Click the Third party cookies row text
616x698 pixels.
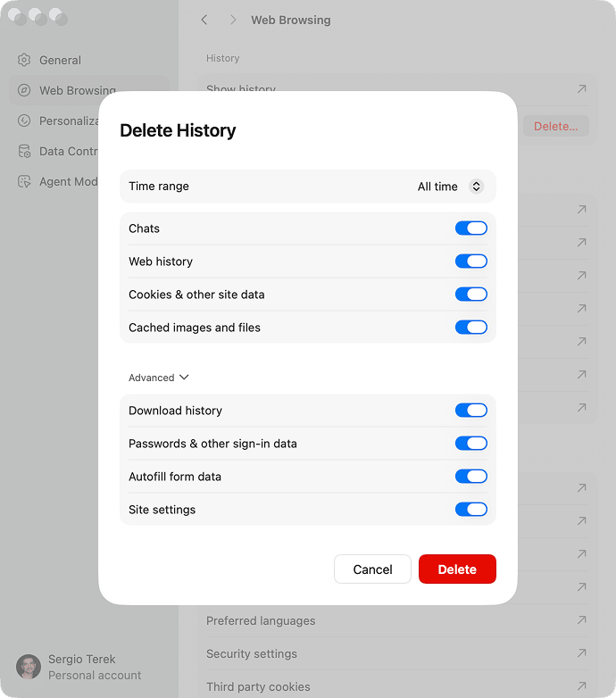[x=258, y=686]
